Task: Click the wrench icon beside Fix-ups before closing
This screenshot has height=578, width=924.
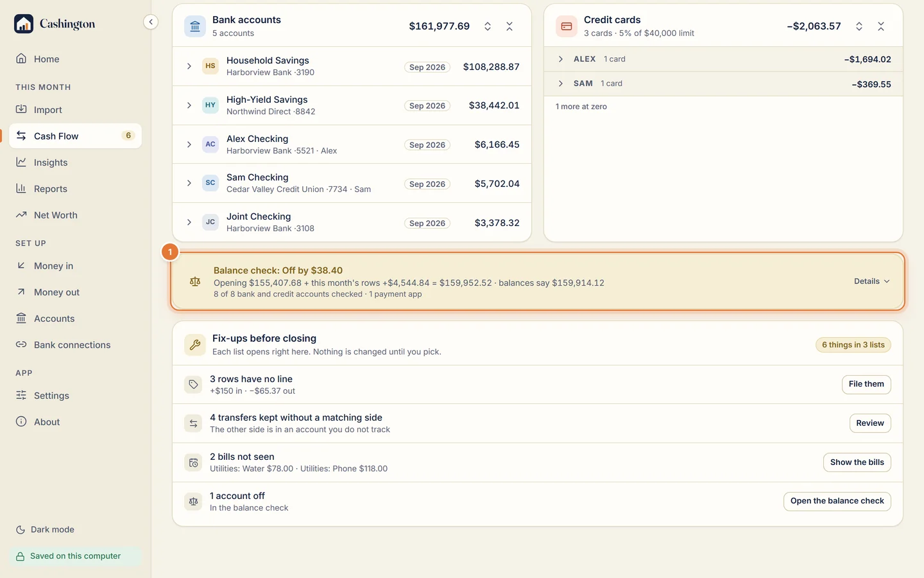Action: pyautogui.click(x=195, y=345)
